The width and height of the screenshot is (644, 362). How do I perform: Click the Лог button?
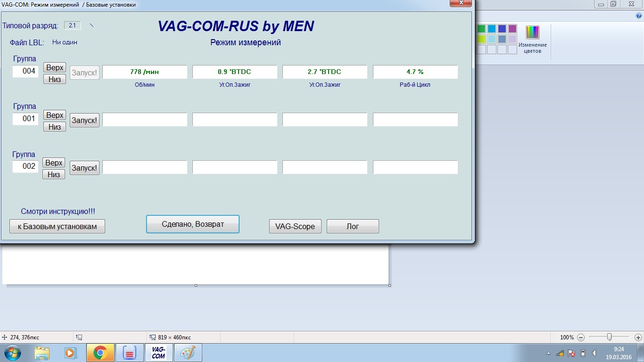point(353,226)
